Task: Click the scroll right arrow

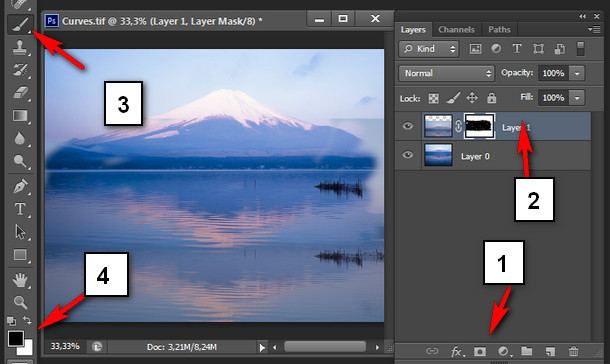Action: pos(377,347)
